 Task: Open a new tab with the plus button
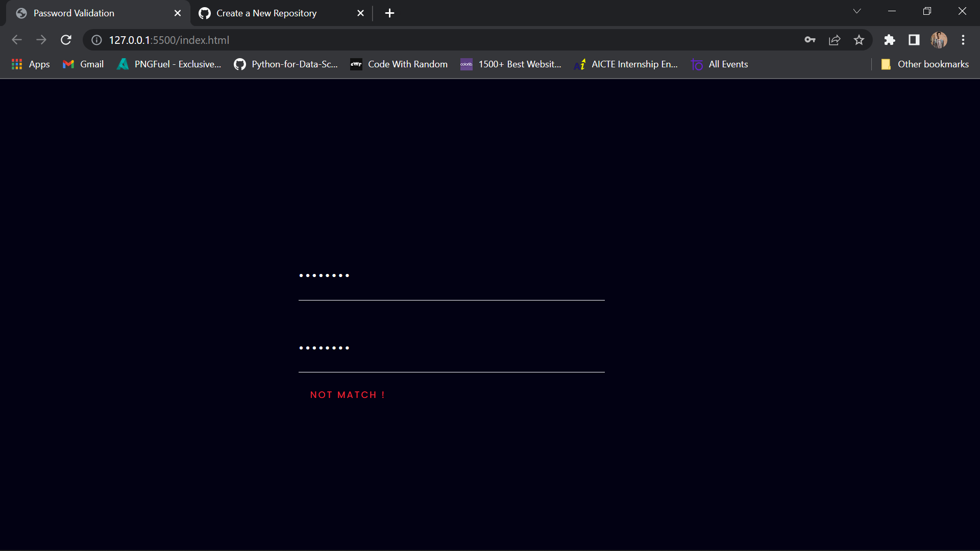389,13
